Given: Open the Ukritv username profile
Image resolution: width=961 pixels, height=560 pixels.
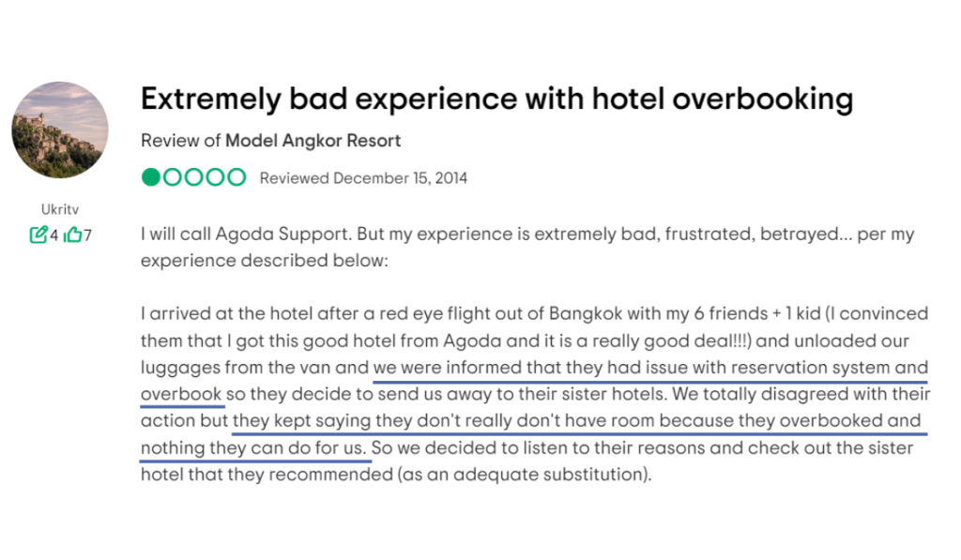Looking at the screenshot, I should (60, 208).
